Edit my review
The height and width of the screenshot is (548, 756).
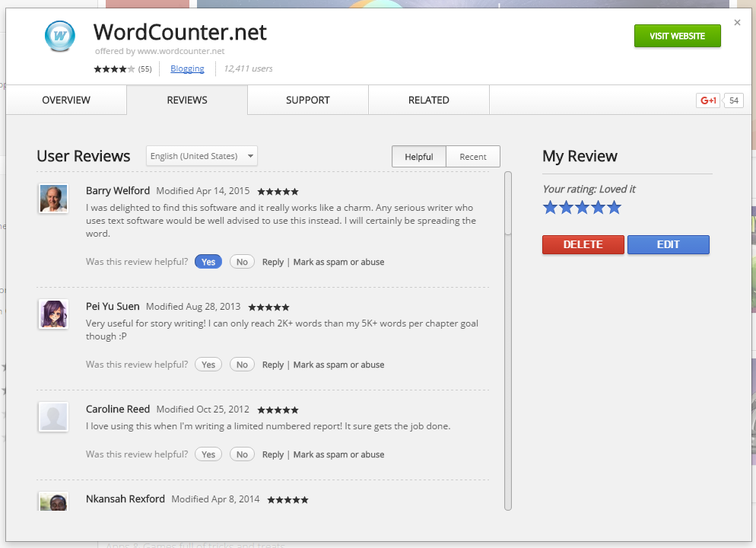click(x=669, y=244)
